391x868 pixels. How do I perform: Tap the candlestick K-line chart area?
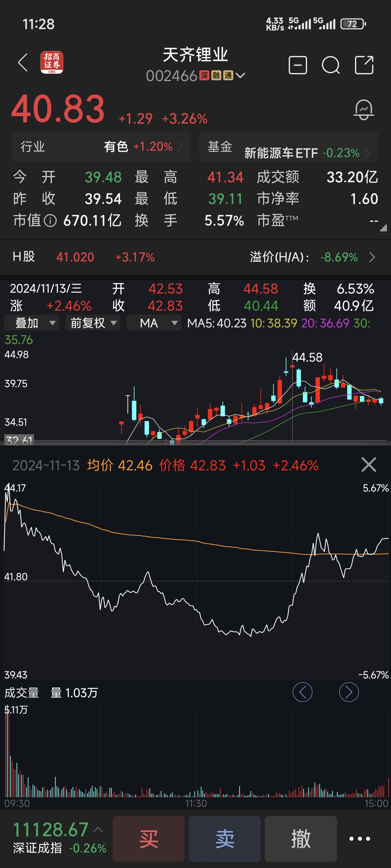195,397
